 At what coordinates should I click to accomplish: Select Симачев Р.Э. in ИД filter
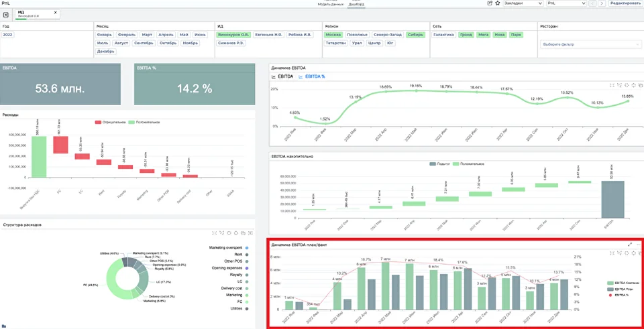click(x=231, y=43)
